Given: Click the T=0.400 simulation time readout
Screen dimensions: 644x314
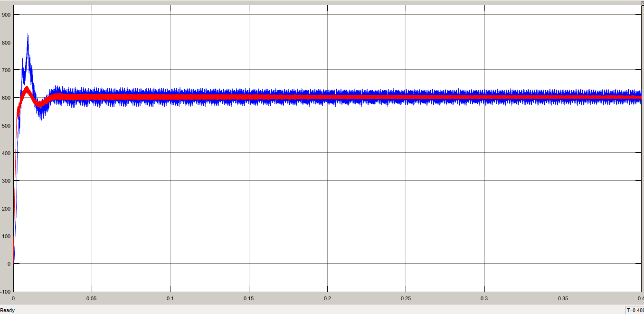Looking at the screenshot, I should click(x=635, y=310).
